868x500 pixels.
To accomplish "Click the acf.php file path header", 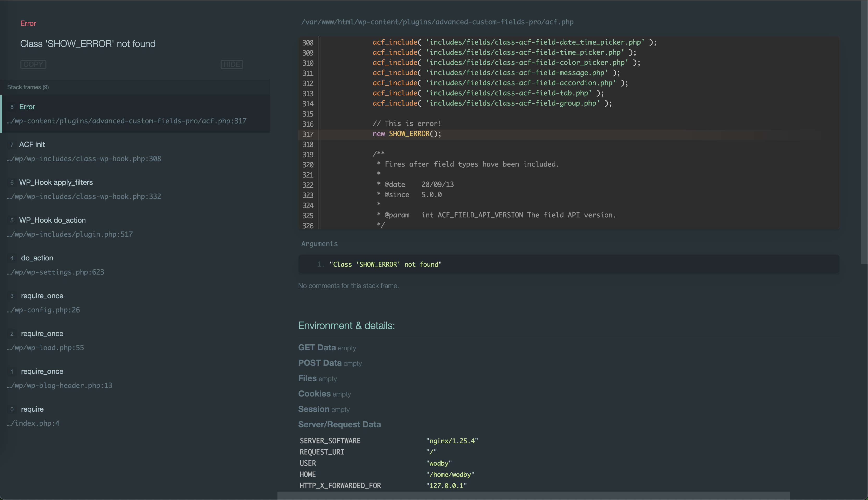I will click(x=437, y=22).
